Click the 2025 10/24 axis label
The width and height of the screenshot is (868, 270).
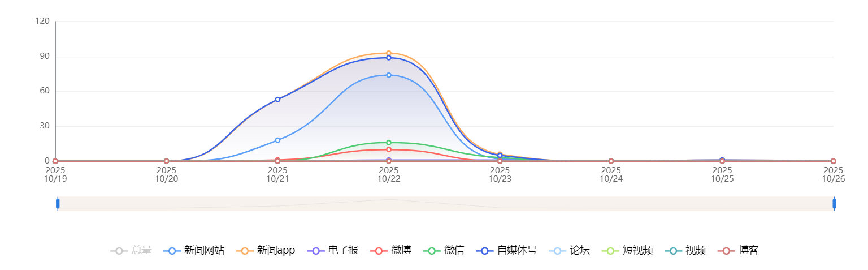(611, 174)
